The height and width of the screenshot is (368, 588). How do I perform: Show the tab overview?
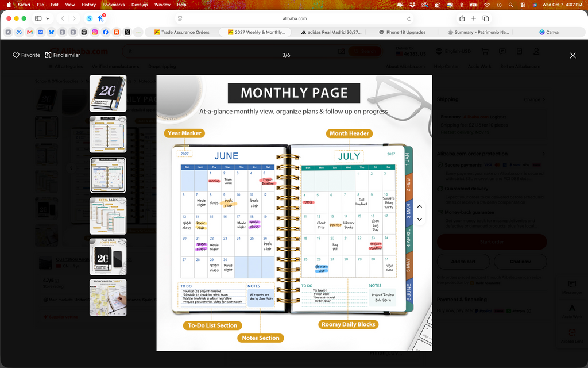(486, 18)
